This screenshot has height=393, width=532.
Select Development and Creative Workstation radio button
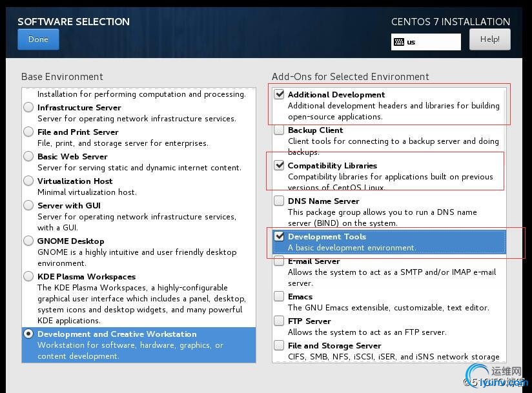click(x=28, y=334)
